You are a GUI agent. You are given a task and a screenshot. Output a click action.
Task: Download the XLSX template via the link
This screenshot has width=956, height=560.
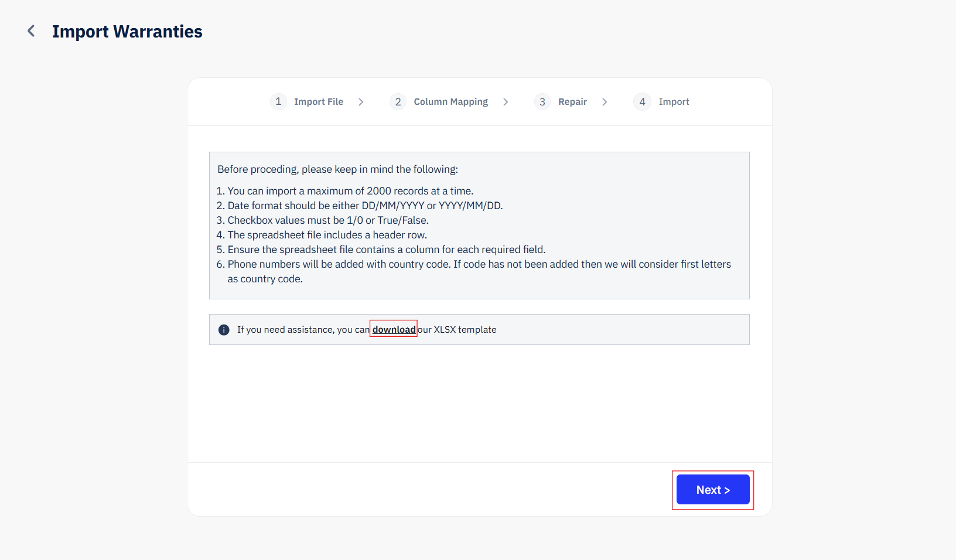(x=394, y=329)
